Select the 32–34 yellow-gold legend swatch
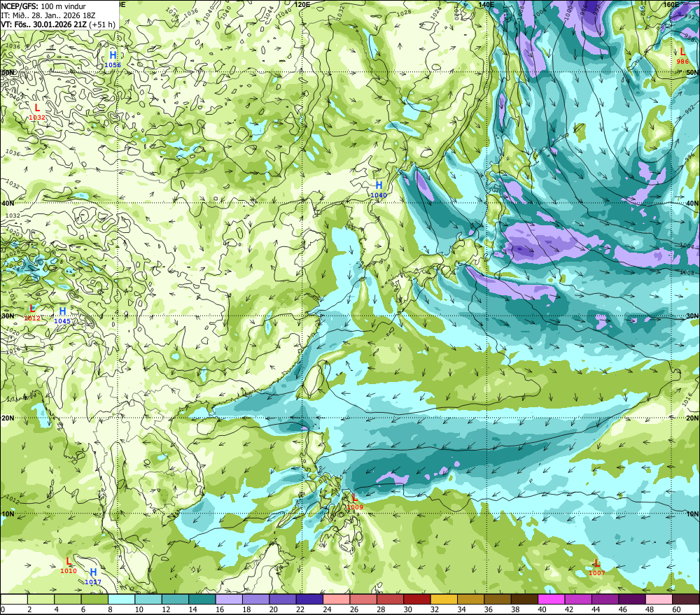The image size is (700, 615). pos(444,599)
